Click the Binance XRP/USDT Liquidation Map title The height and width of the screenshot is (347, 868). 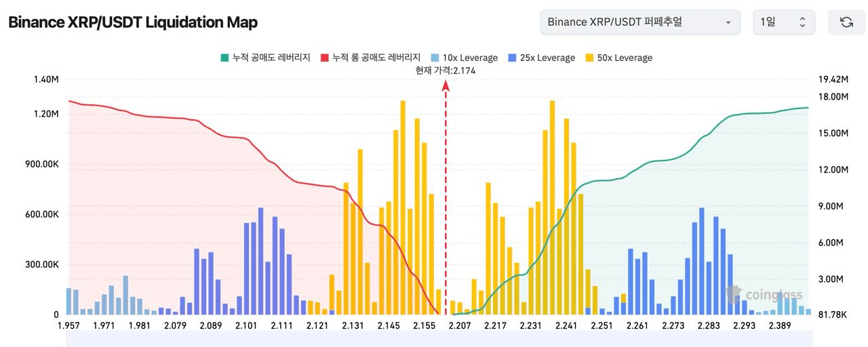[x=133, y=22]
